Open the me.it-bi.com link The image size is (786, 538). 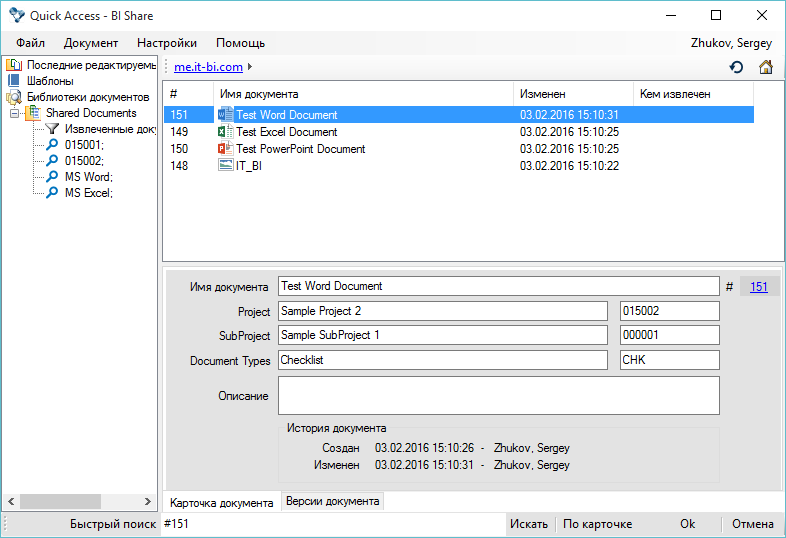point(209,67)
